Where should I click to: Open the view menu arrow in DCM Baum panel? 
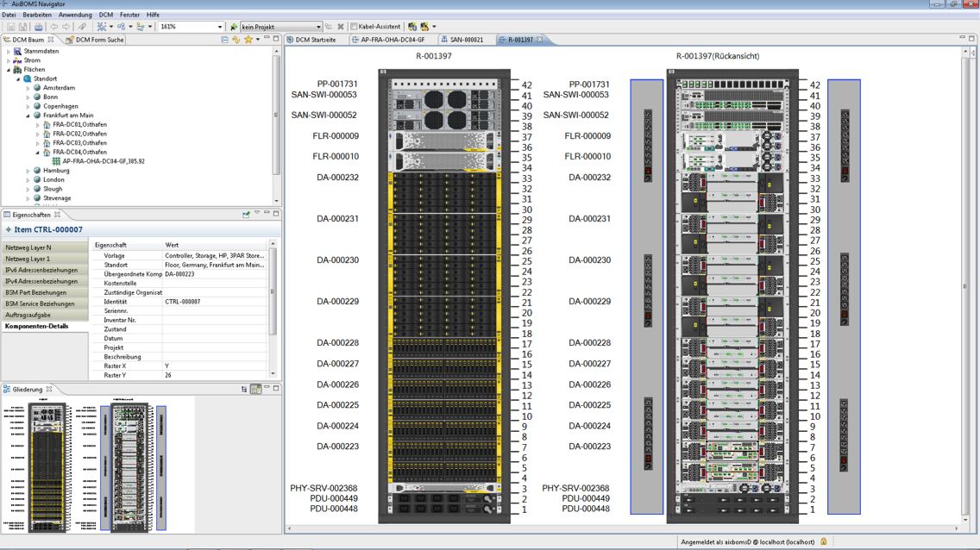click(x=257, y=40)
